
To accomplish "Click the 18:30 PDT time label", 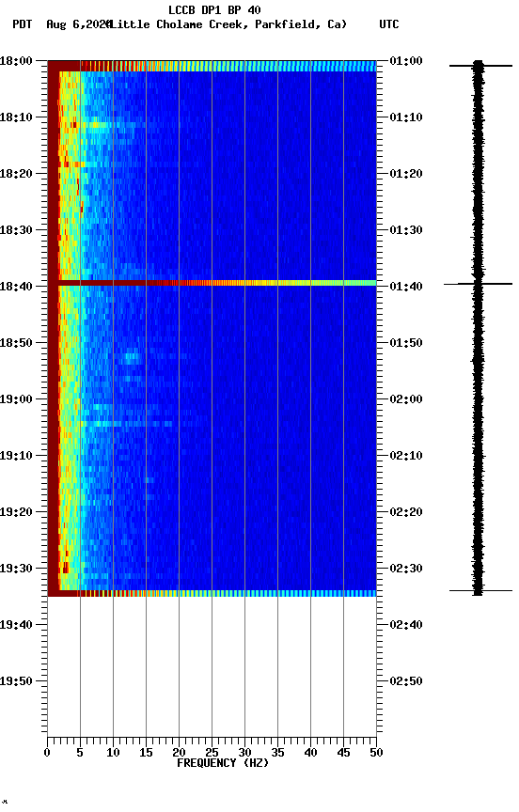I will (x=16, y=230).
